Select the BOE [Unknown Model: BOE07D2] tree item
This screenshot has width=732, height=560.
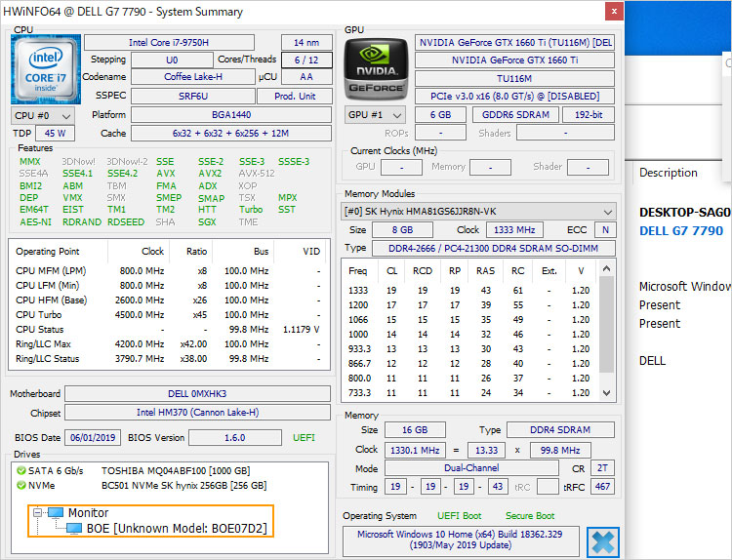(177, 529)
